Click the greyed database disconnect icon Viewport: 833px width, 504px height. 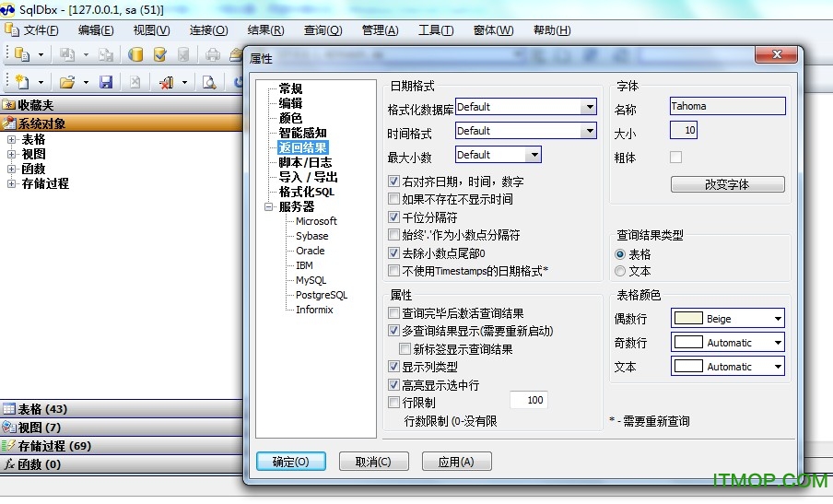point(183,53)
